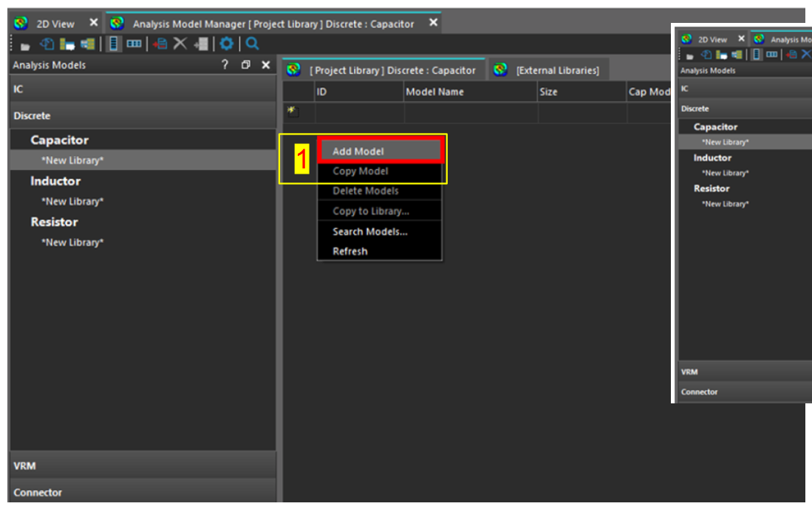Screen dimensions: 812x509
Task: Open folder icon in main toolbar
Action: pos(25,46)
